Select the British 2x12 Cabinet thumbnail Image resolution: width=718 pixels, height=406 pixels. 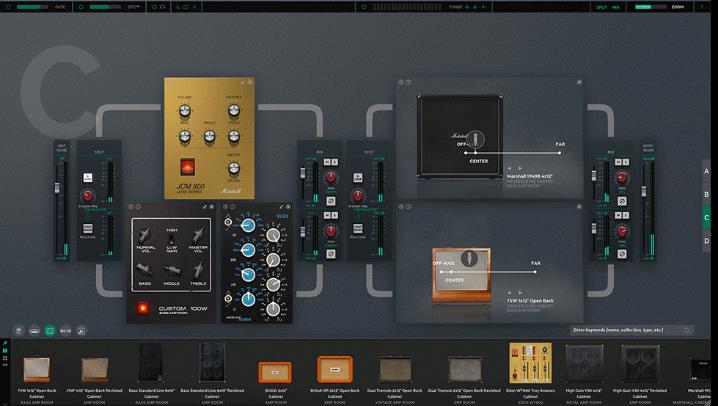275,372
